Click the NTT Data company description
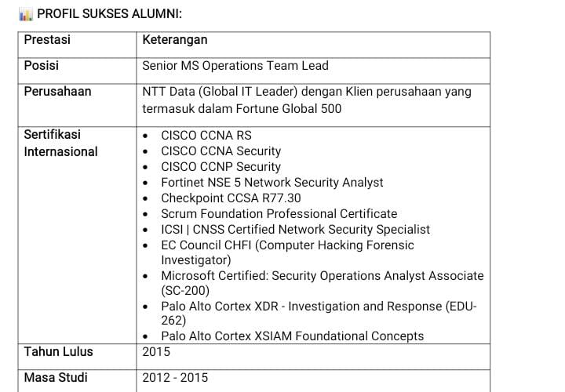 306,100
